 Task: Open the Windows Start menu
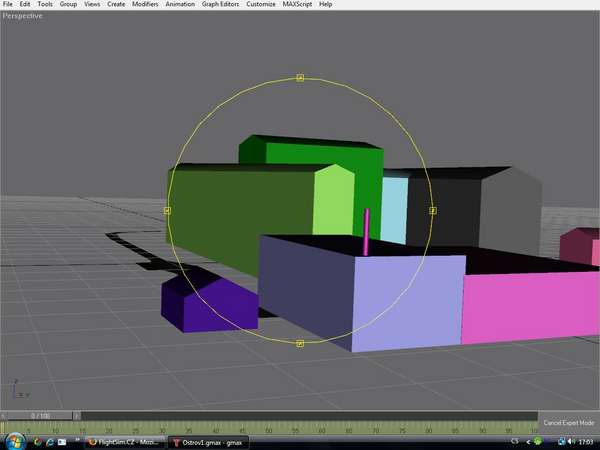pos(15,442)
